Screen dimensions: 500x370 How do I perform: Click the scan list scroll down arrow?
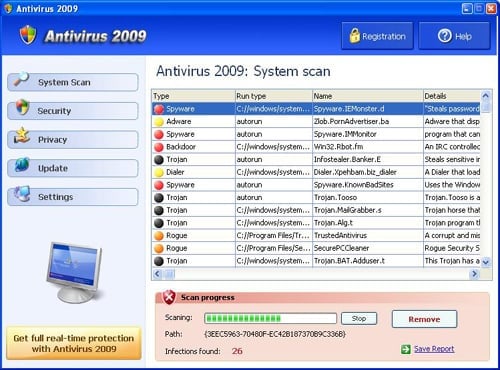click(x=486, y=262)
